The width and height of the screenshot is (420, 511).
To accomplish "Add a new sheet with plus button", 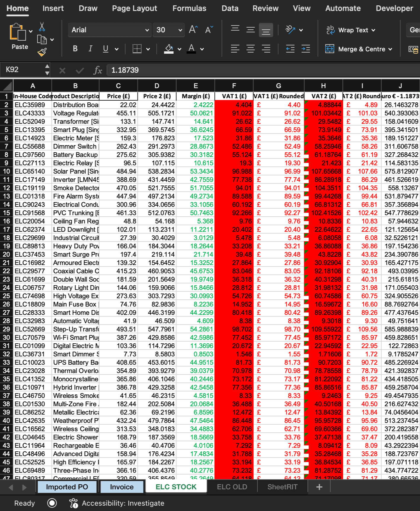I will coord(319,487).
